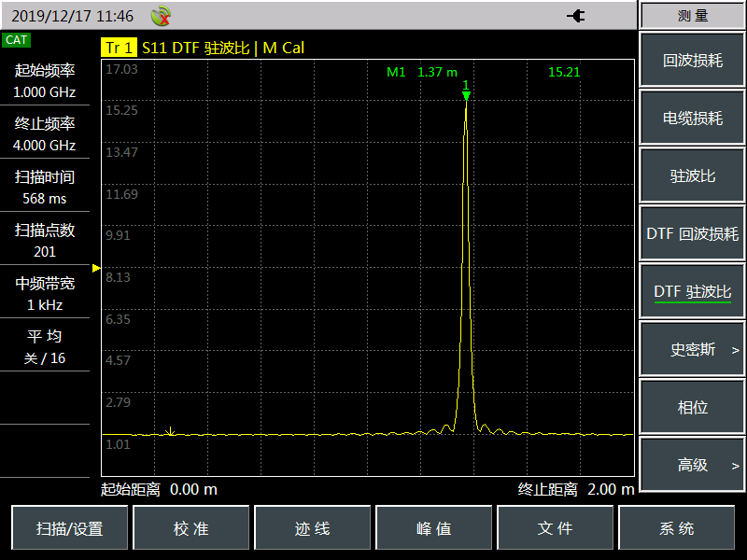This screenshot has width=747, height=560.
Task: Click the GPS satellite status icon
Action: click(161, 16)
